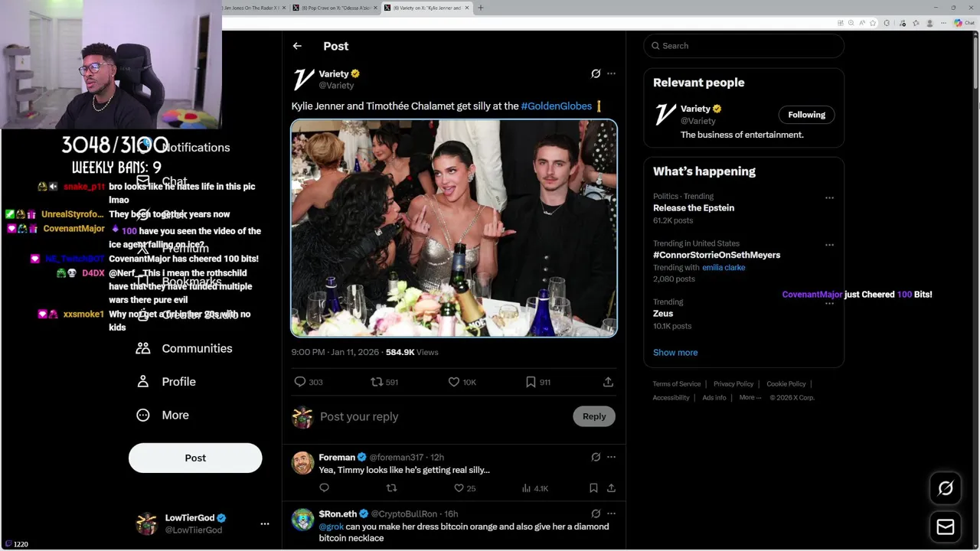Viewport: 980px width, 551px height.
Task: Reply to Foreman's comment
Action: click(x=324, y=488)
